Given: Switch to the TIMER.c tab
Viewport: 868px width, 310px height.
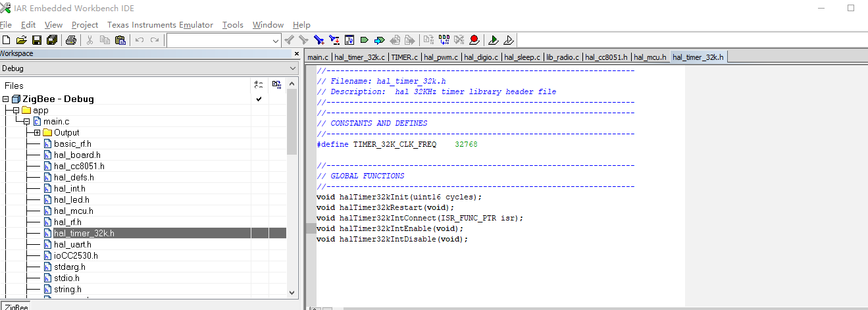Looking at the screenshot, I should [x=405, y=57].
